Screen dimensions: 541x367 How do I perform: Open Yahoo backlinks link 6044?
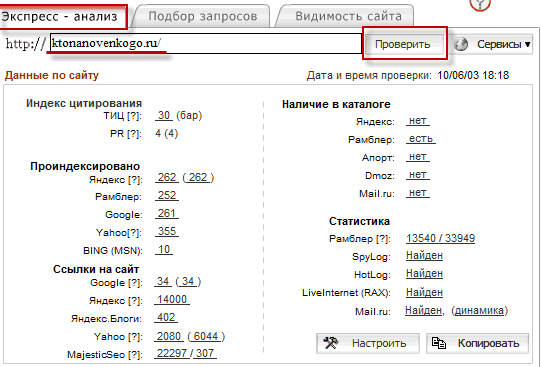click(x=206, y=336)
